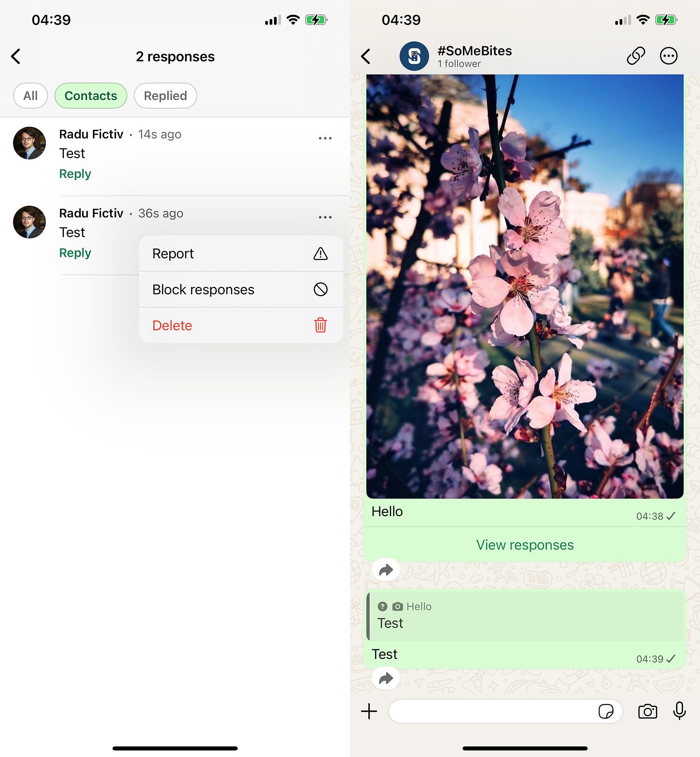This screenshot has height=757, width=700.
Task: Open Radu Fictiv avatar on 14s ago response
Action: [x=29, y=143]
